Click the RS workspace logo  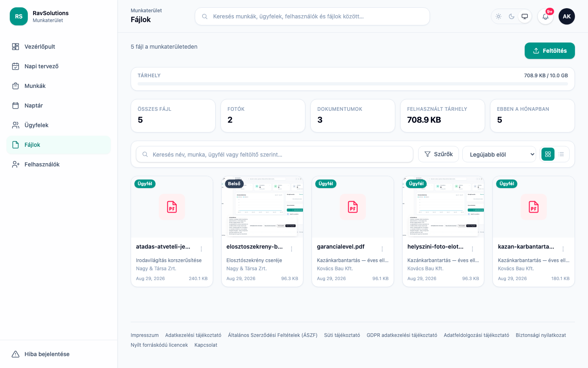tap(19, 16)
